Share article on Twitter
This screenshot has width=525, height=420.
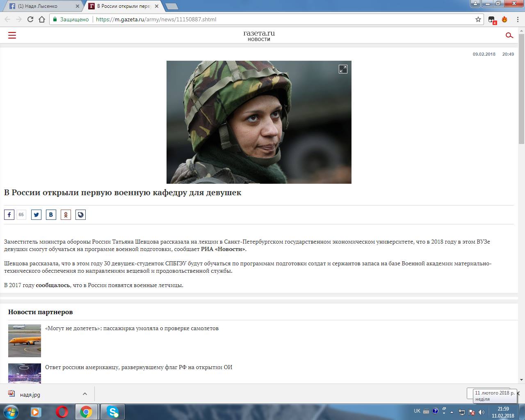[x=36, y=215]
